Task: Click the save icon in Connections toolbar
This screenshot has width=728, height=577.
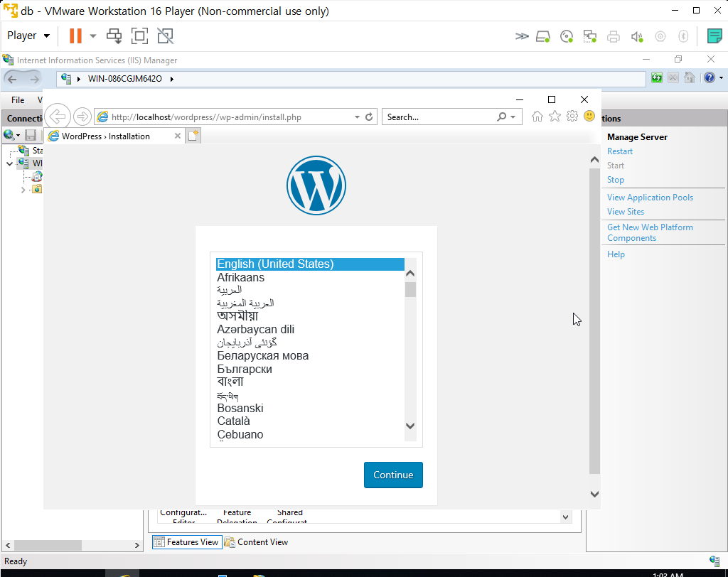Action: [31, 135]
